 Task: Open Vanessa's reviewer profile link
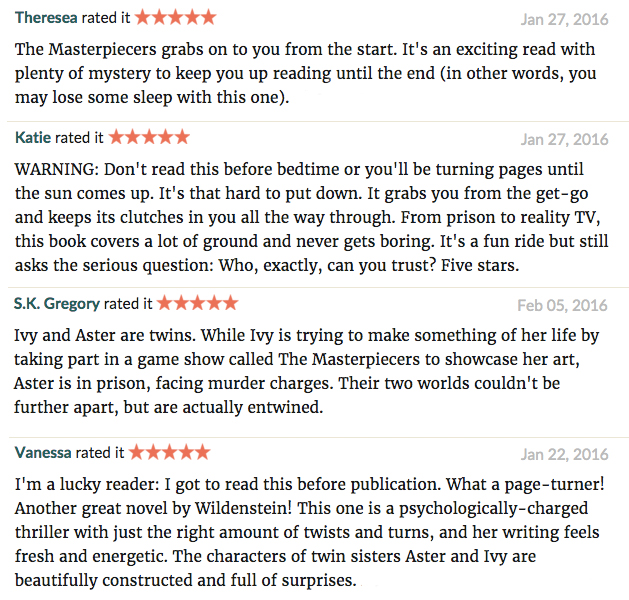pos(43,452)
